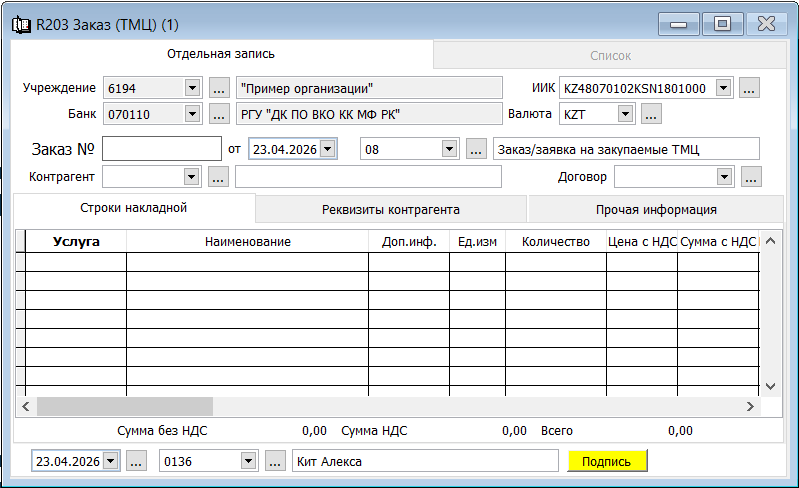Image resolution: width=799 pixels, height=488 pixels.
Task: Click the ellipsis button beside Договор
Action: [752, 177]
